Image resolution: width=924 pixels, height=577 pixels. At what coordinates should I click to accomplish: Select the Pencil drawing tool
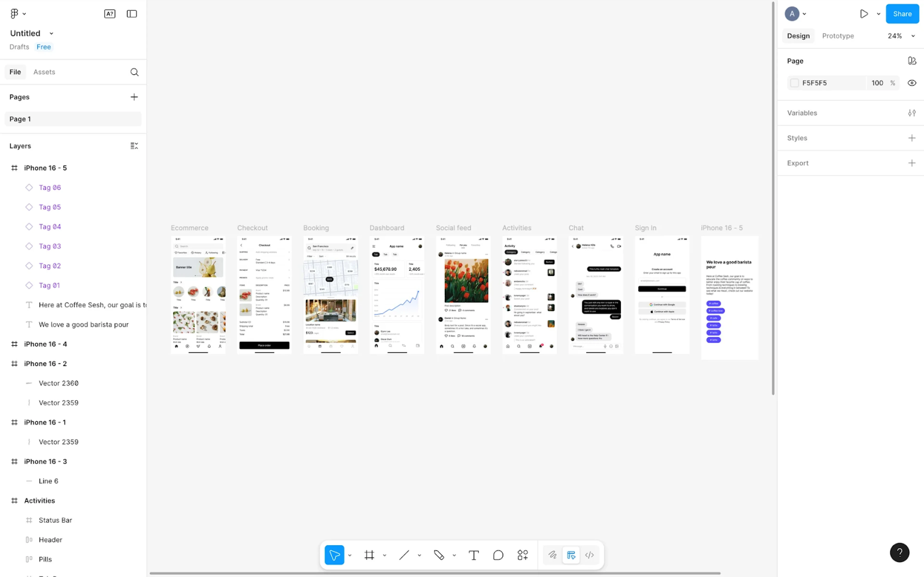439,555
